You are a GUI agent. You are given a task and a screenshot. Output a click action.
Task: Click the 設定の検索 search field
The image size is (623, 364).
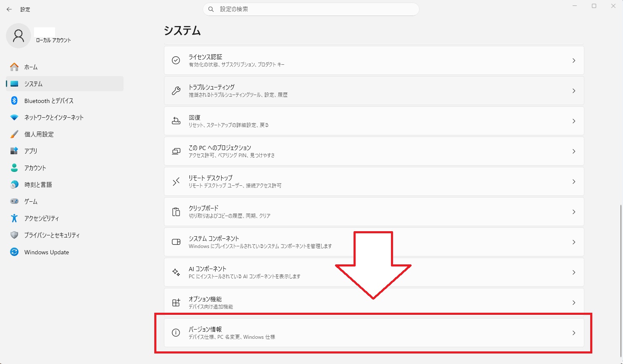[311, 9]
